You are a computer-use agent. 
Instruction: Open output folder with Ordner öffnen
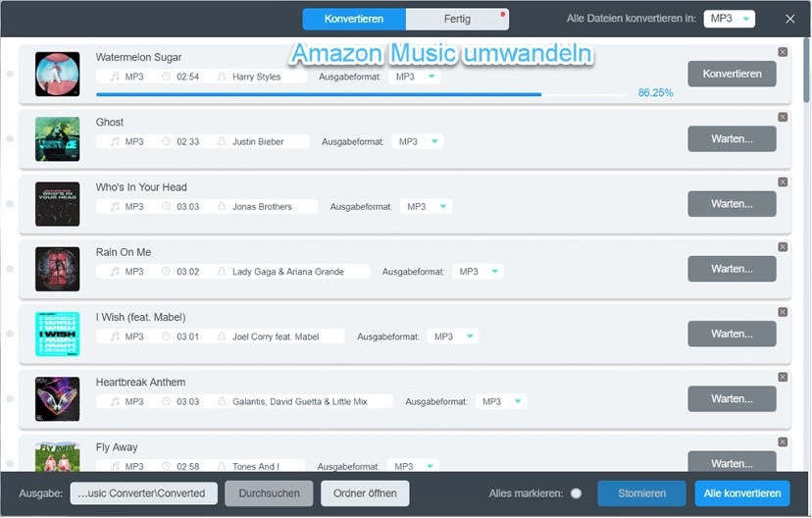365,493
